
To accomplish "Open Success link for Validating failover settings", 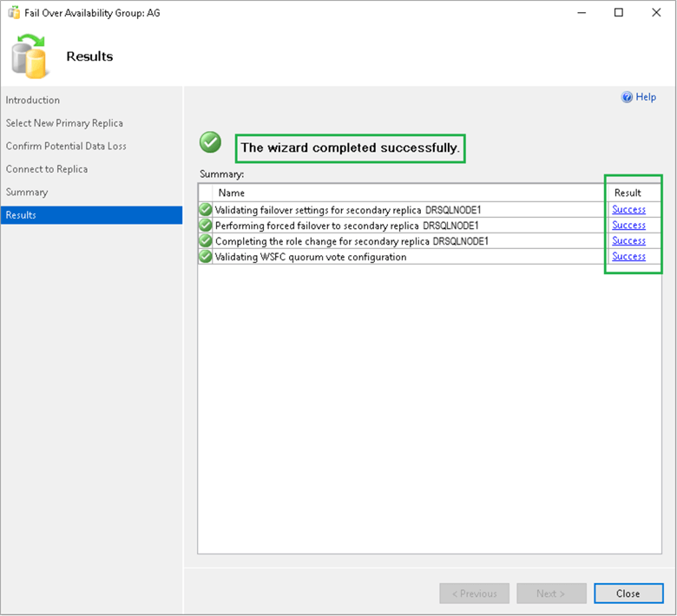I will (628, 209).
